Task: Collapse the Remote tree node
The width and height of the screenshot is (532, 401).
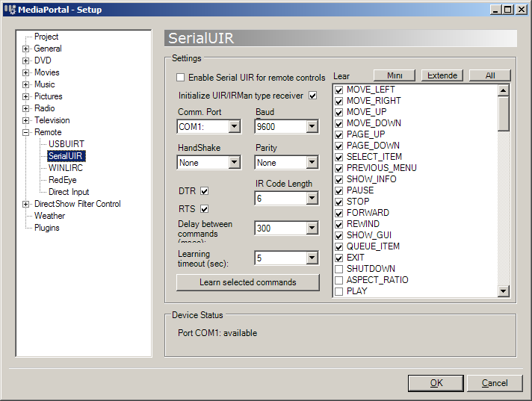Action: click(25, 132)
